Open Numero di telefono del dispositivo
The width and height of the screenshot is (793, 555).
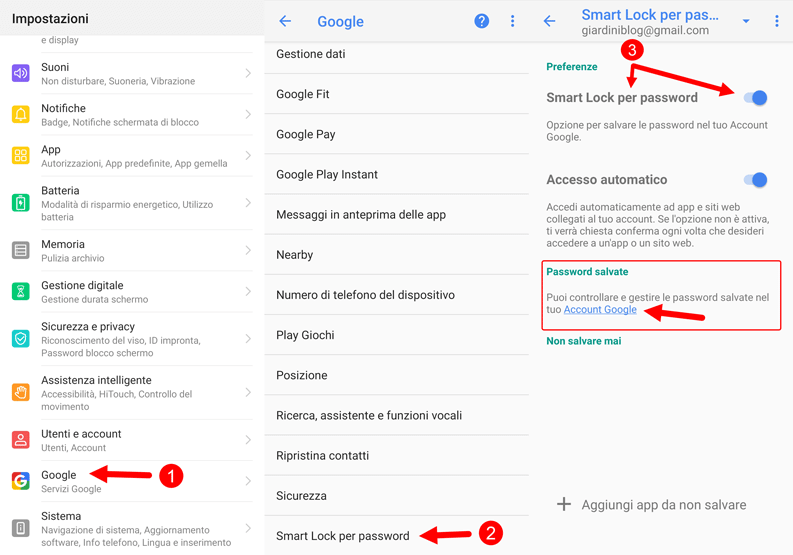tap(396, 295)
